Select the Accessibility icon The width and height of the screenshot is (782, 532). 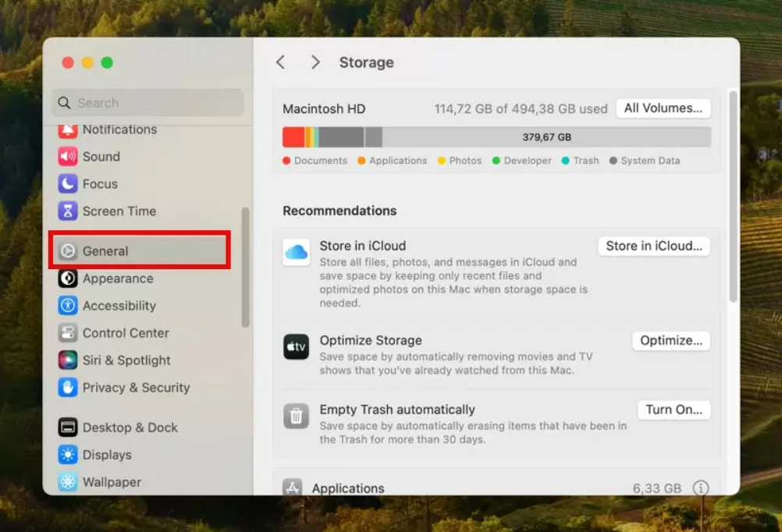(x=68, y=306)
